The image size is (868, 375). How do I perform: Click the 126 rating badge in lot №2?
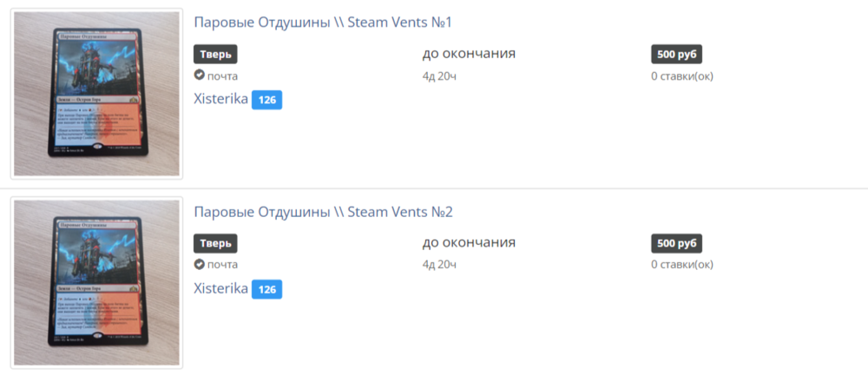(x=266, y=290)
